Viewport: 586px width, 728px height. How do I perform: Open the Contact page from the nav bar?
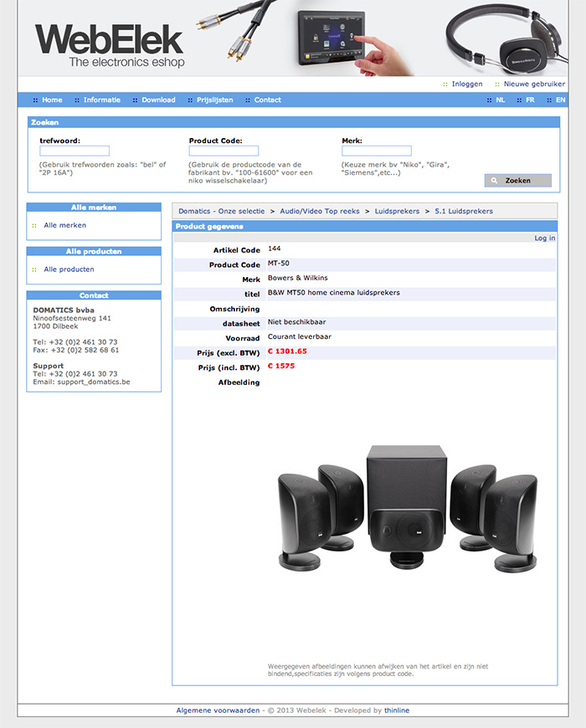tap(267, 100)
